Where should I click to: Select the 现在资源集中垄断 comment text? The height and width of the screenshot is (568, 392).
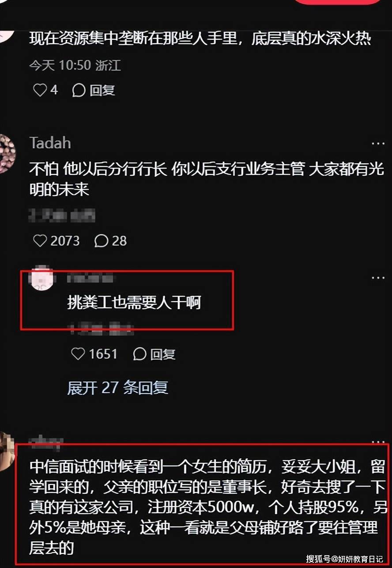pos(200,38)
